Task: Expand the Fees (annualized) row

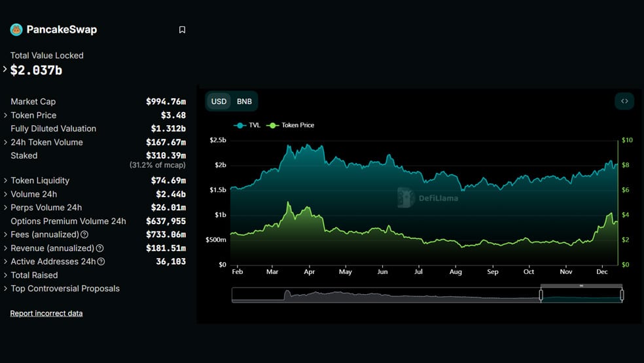Action: click(x=5, y=235)
